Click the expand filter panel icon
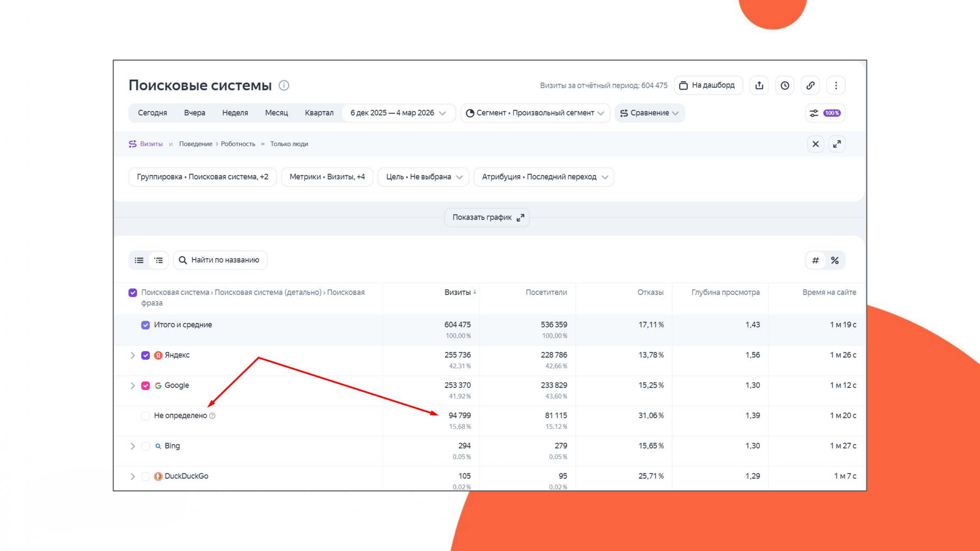This screenshot has width=980, height=551. (x=837, y=144)
